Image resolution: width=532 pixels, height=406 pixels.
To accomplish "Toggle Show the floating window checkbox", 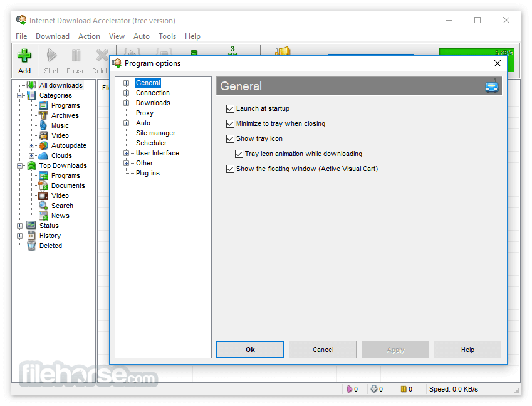I will (x=230, y=169).
